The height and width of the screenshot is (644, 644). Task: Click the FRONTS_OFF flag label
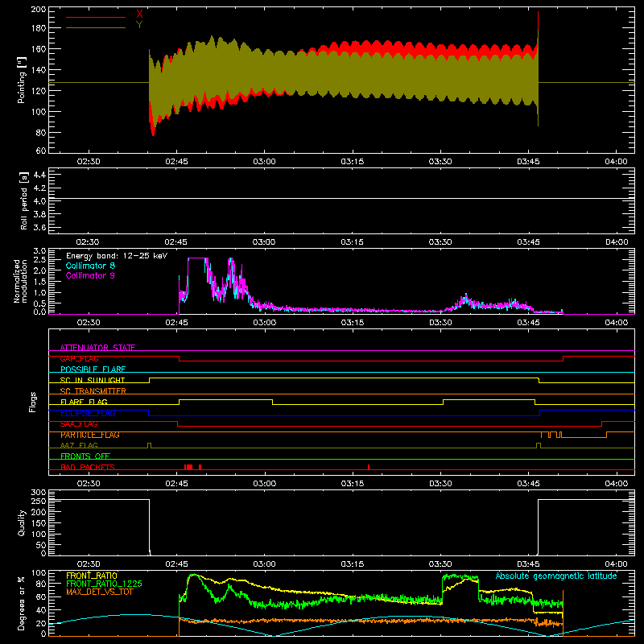click(85, 456)
